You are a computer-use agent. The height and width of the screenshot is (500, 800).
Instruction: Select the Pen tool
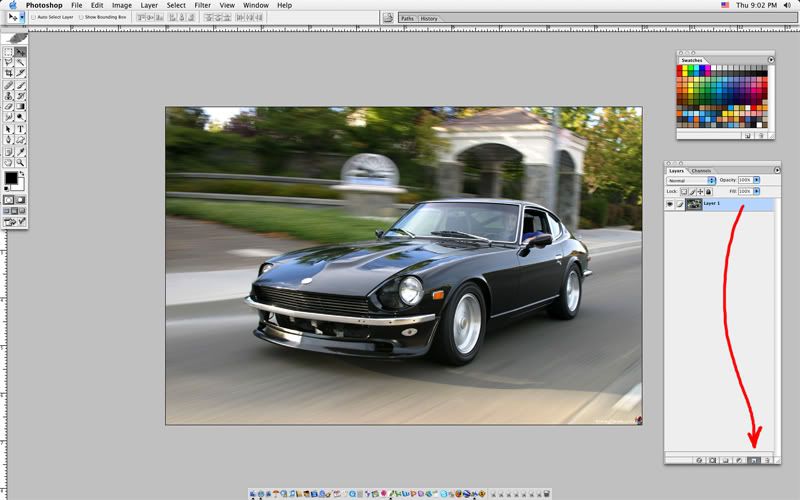(x=9, y=140)
